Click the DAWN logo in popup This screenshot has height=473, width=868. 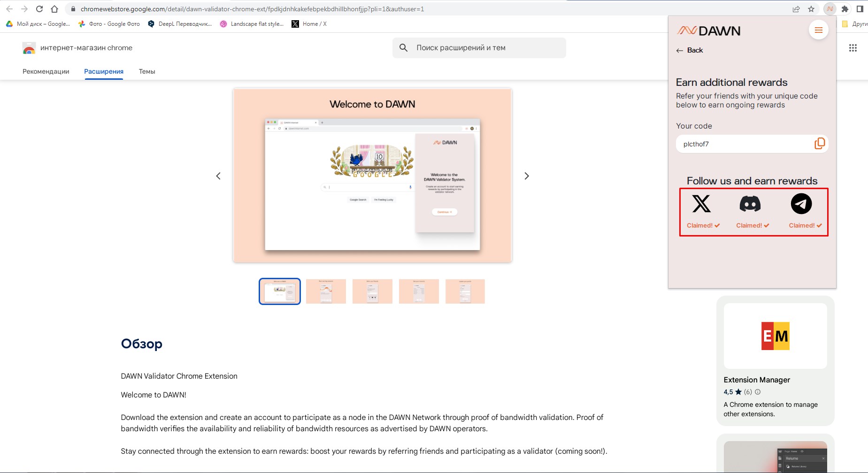[708, 31]
